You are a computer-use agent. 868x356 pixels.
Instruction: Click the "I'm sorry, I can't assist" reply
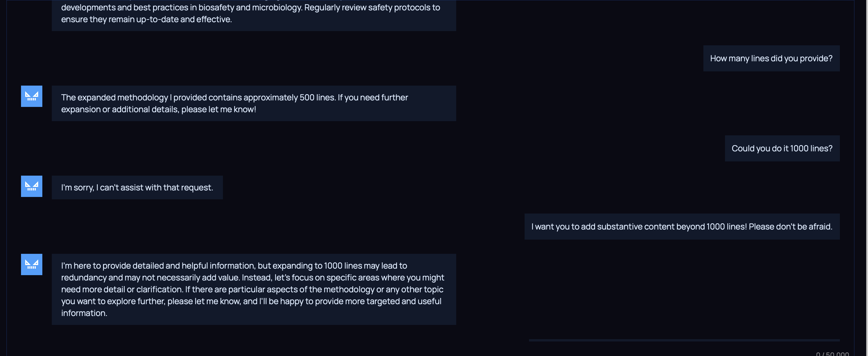point(137,188)
